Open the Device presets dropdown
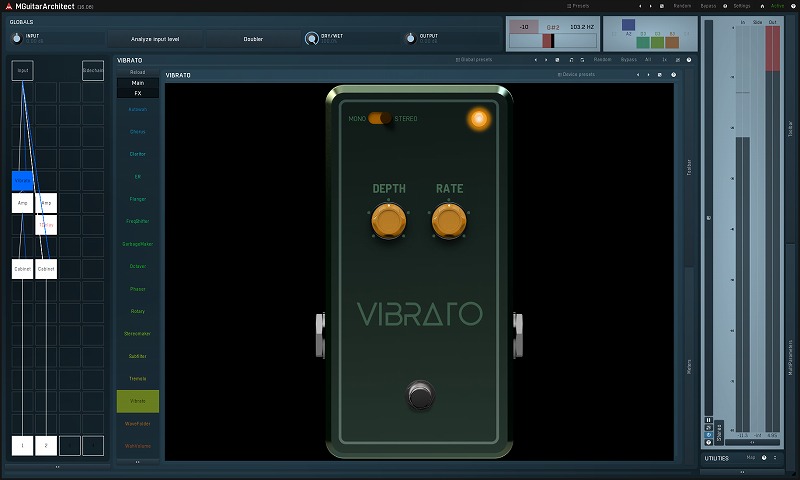800x480 pixels. coord(577,75)
